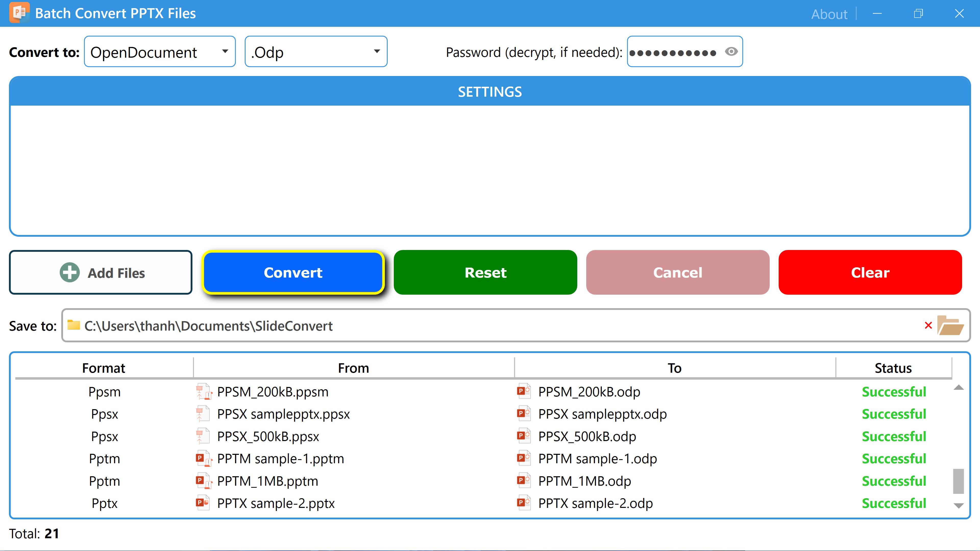980x551 pixels.
Task: Click the yellow folder icon before the save path
Action: [73, 325]
